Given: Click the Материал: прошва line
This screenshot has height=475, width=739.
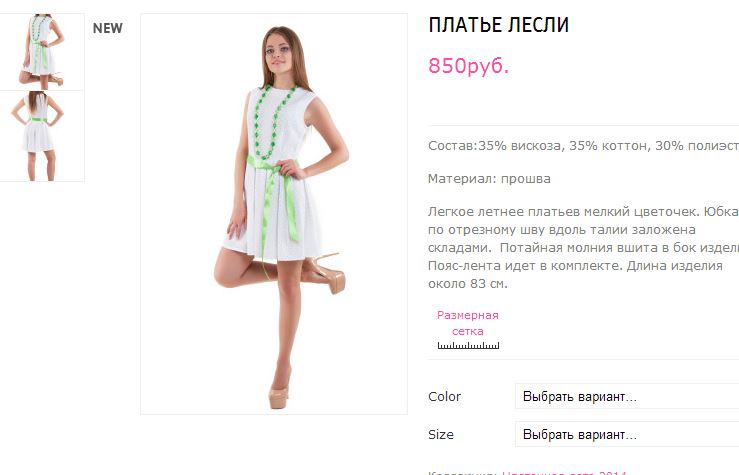Looking at the screenshot, I should [x=489, y=179].
